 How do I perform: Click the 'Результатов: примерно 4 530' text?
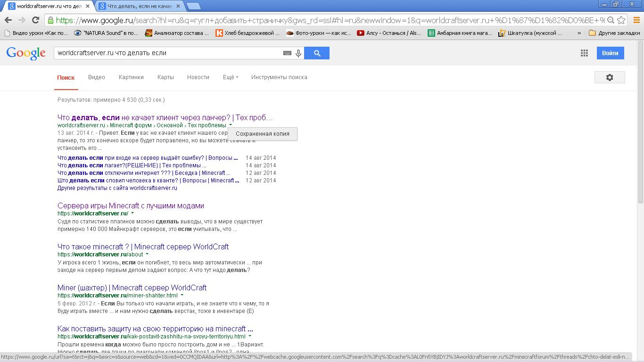tap(111, 100)
